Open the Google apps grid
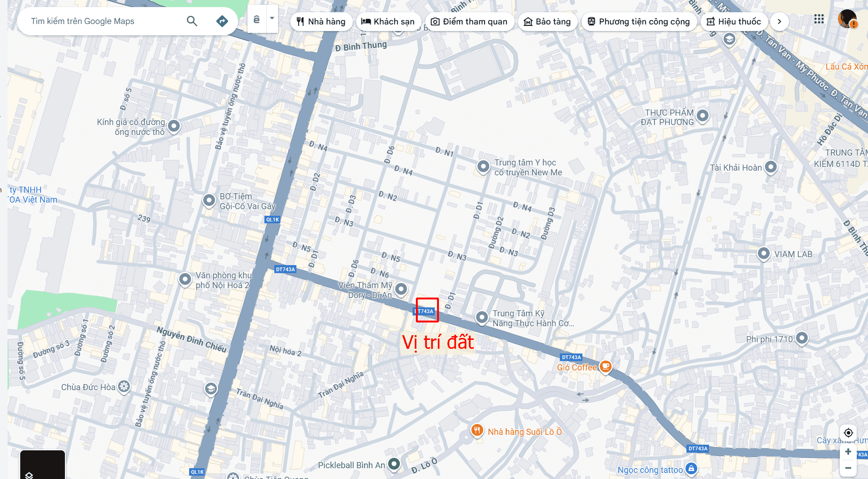Viewport: 868px width, 479px height. (x=819, y=19)
